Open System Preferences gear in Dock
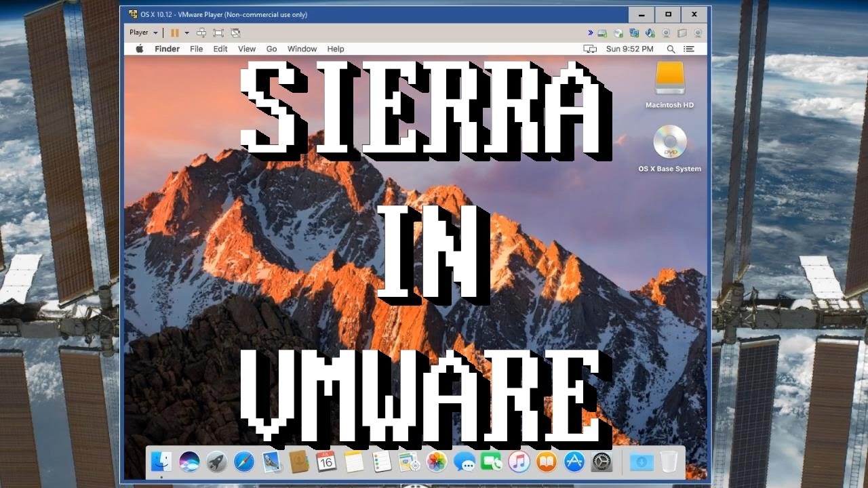Image resolution: width=868 pixels, height=488 pixels. [x=602, y=462]
